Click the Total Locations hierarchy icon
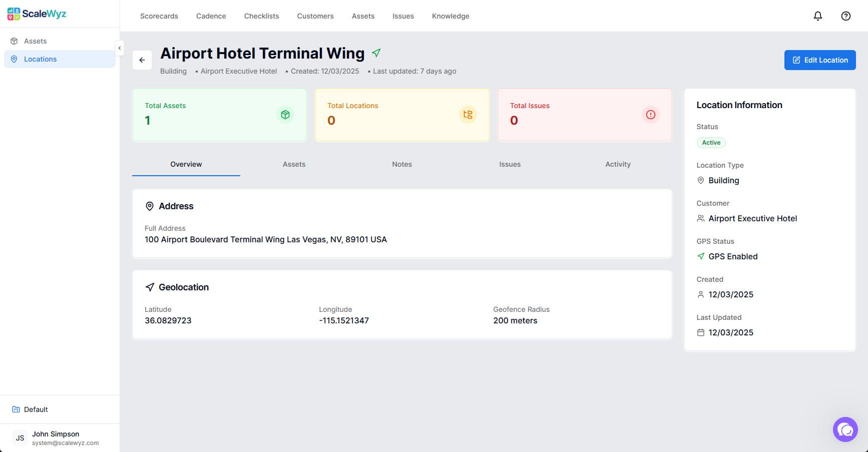 468,115
